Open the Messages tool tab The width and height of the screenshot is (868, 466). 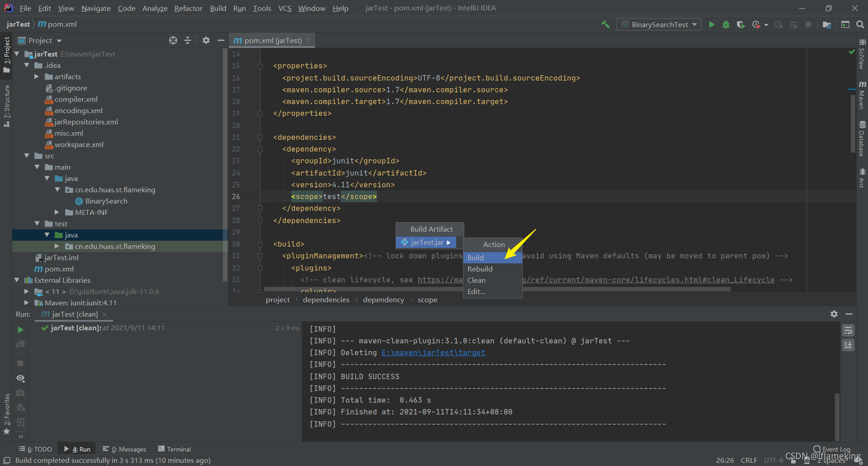coord(124,449)
